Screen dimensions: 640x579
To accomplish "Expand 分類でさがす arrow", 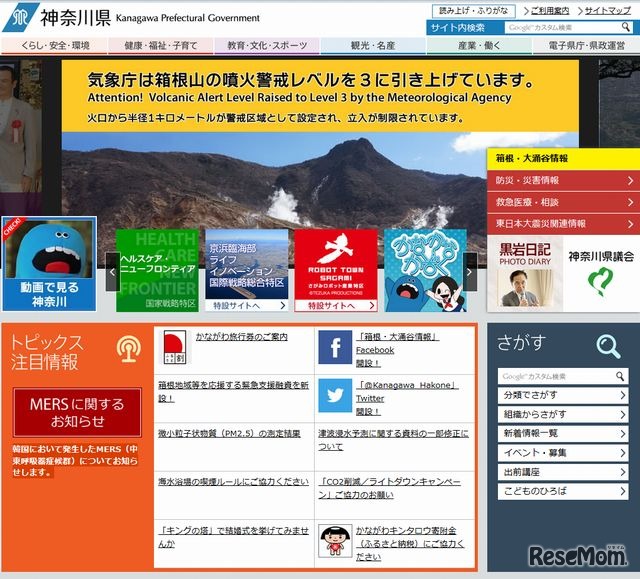I will pyautogui.click(x=622, y=395).
